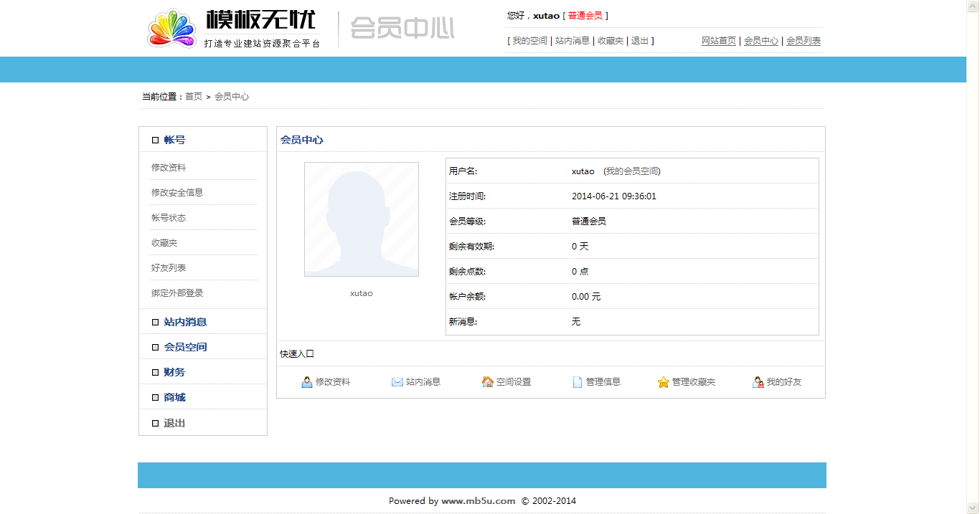Click 首页 in the breadcrumb path
Screen dimensions: 980x514
coord(194,96)
